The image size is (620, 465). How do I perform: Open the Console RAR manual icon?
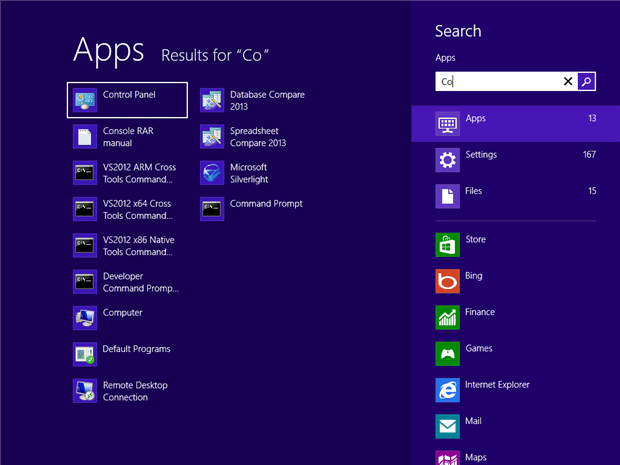85,137
